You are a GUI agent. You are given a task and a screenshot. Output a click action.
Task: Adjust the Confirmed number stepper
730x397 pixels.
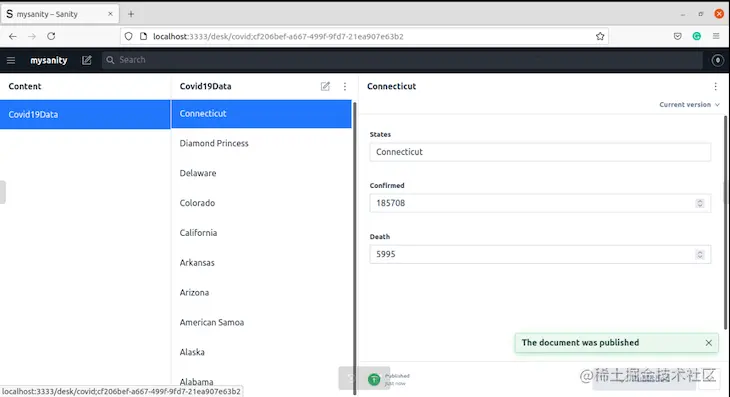tap(699, 203)
